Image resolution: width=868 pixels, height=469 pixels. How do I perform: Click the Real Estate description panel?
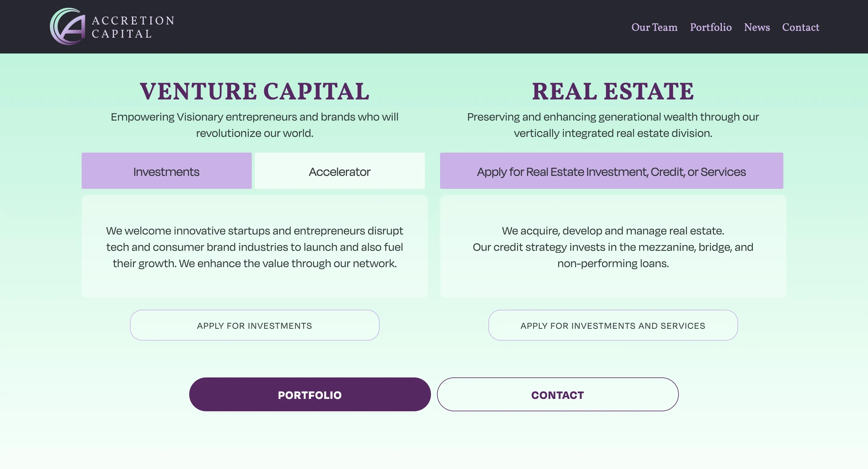point(613,247)
